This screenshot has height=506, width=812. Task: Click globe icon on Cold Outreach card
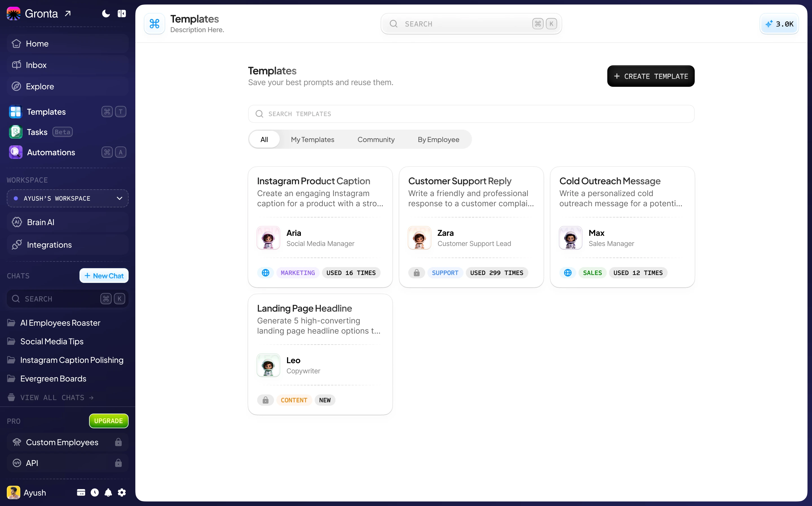(568, 273)
